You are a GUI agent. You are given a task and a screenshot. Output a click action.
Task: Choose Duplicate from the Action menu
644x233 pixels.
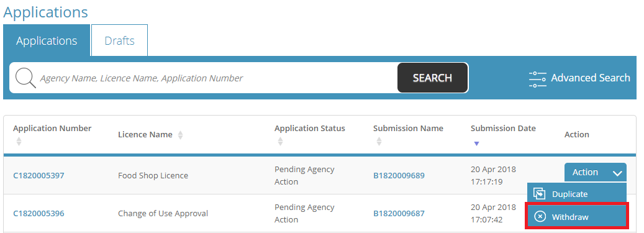pyautogui.click(x=577, y=194)
